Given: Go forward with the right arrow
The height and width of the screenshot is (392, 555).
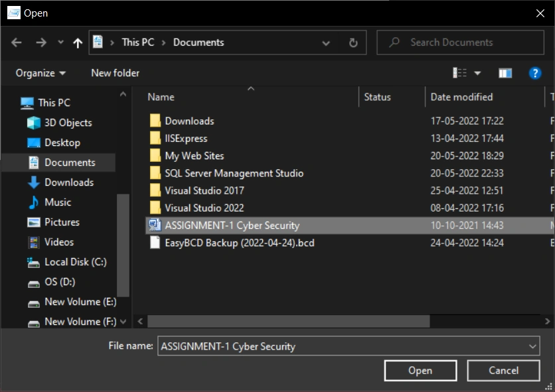Looking at the screenshot, I should pos(41,43).
